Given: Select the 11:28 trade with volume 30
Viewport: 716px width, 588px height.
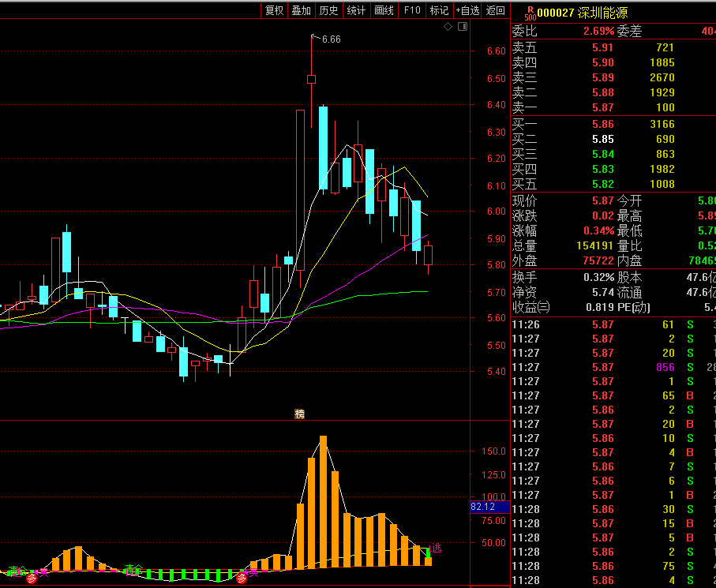Looking at the screenshot, I should pos(613,510).
